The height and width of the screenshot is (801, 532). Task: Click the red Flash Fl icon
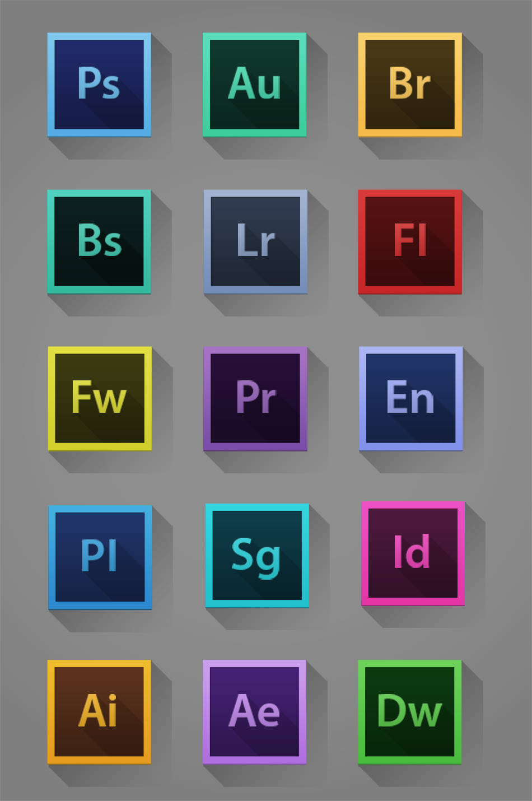[410, 241]
